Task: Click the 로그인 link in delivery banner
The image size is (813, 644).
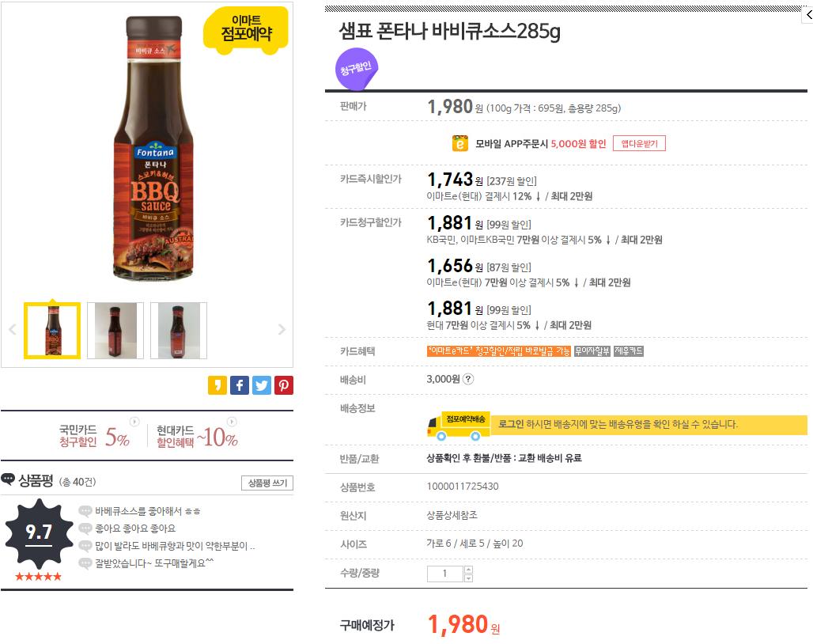Action: pos(511,424)
